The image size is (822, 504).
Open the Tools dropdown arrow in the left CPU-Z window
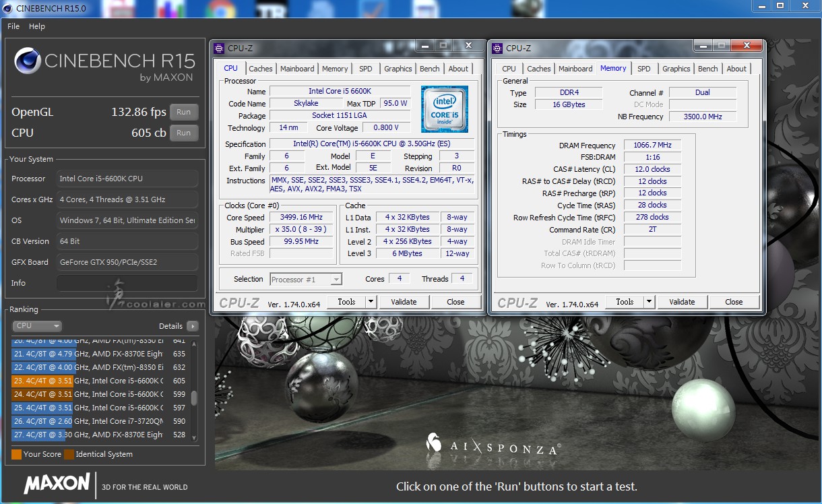pos(371,302)
